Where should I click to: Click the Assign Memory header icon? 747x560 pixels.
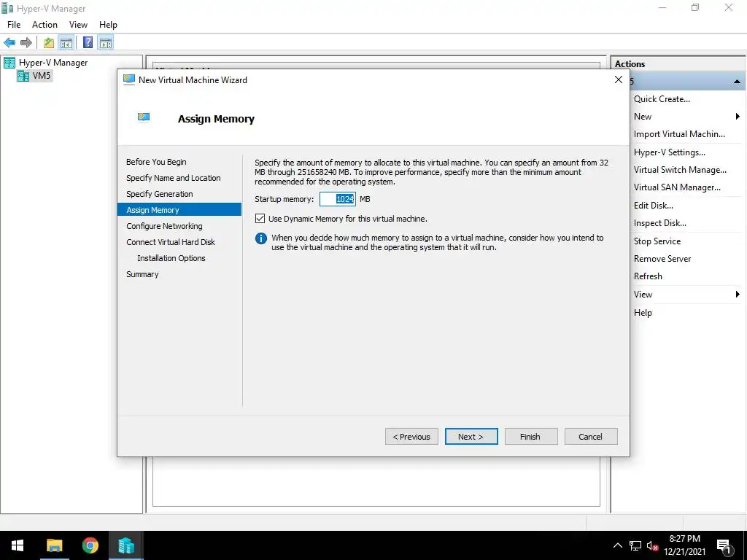tap(144, 117)
